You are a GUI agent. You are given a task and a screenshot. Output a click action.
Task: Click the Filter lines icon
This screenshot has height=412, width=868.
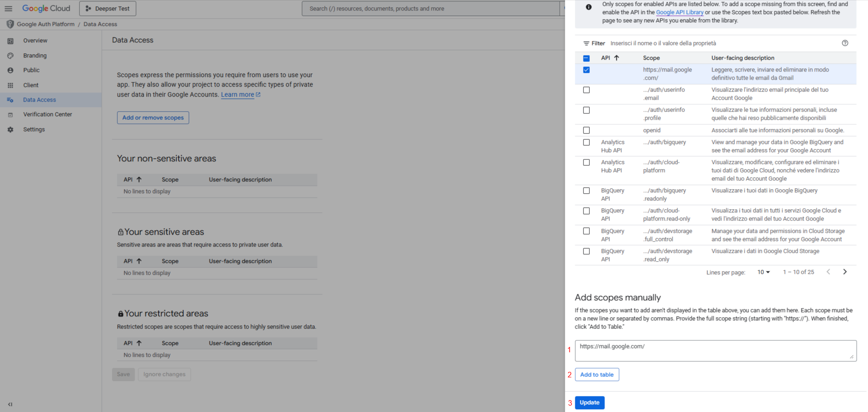click(x=586, y=43)
